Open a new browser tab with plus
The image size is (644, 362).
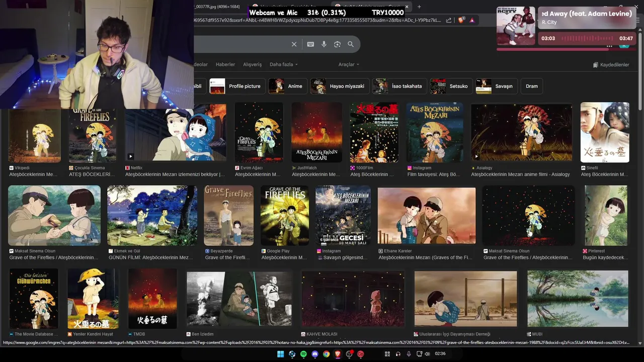pyautogui.click(x=419, y=7)
